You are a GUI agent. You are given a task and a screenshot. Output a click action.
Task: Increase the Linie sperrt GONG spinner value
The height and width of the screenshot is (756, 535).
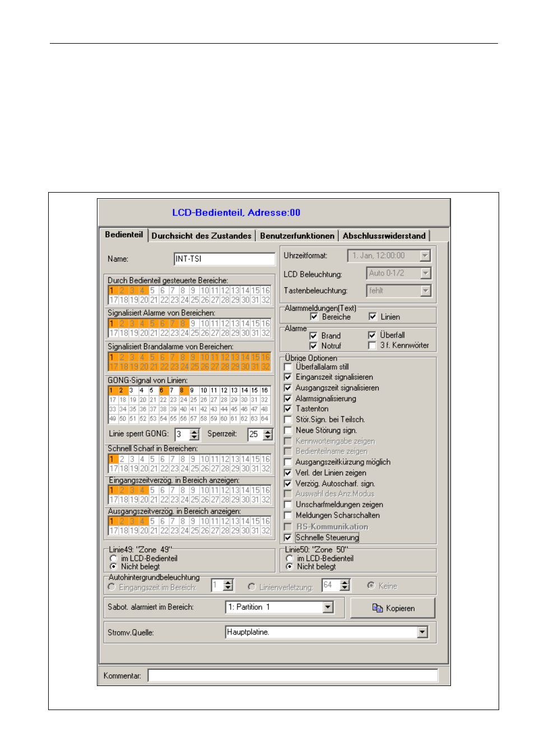[194, 432]
